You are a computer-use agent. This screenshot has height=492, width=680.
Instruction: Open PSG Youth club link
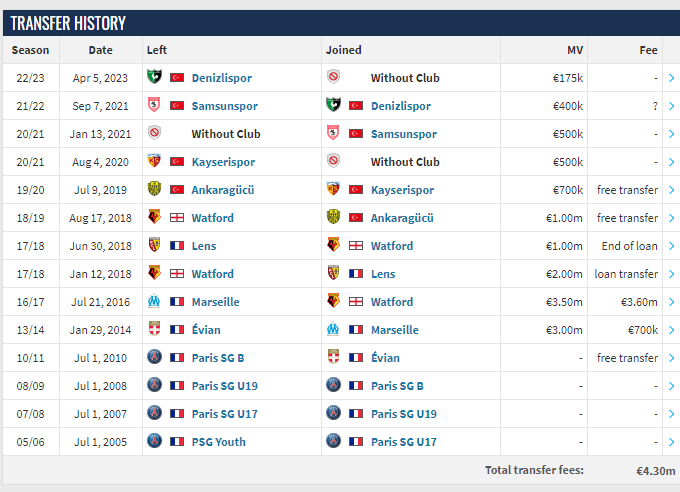click(219, 442)
